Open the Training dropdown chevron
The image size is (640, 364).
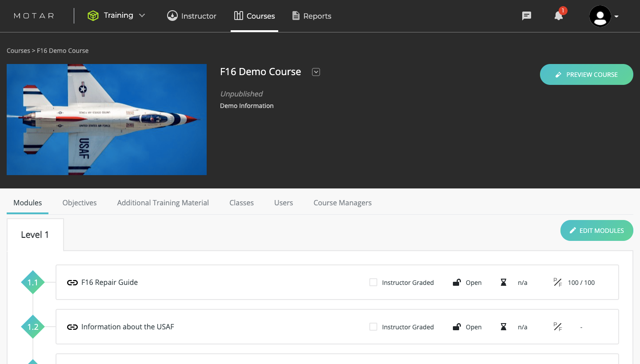tap(142, 16)
